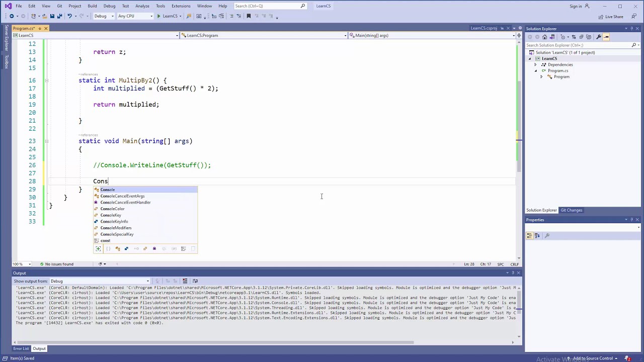Toggle IntelliSense namespaces filter icon

point(108,248)
